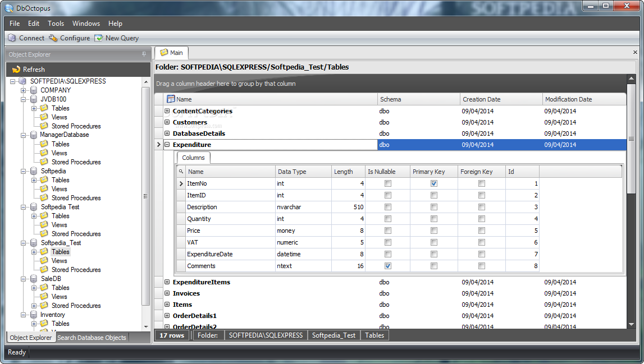Viewport: 644px width, 364px height.
Task: Click the pin icon of Object Explorer
Action: pos(144,54)
